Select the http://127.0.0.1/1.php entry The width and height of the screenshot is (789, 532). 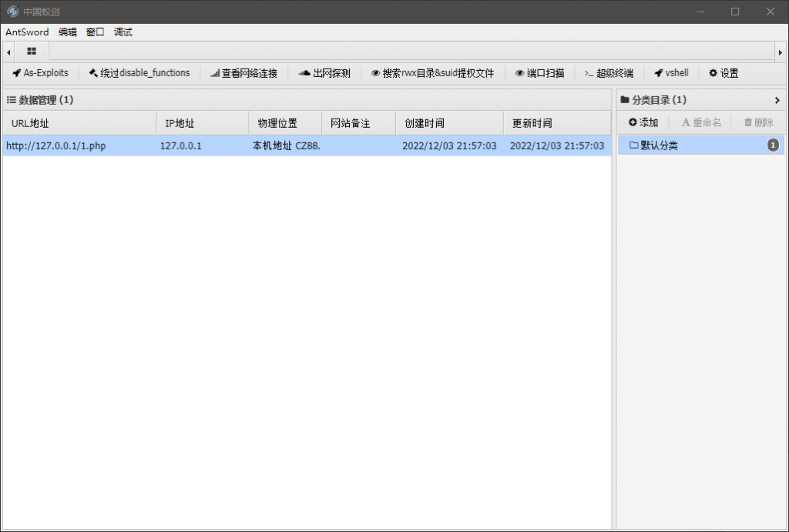click(55, 146)
